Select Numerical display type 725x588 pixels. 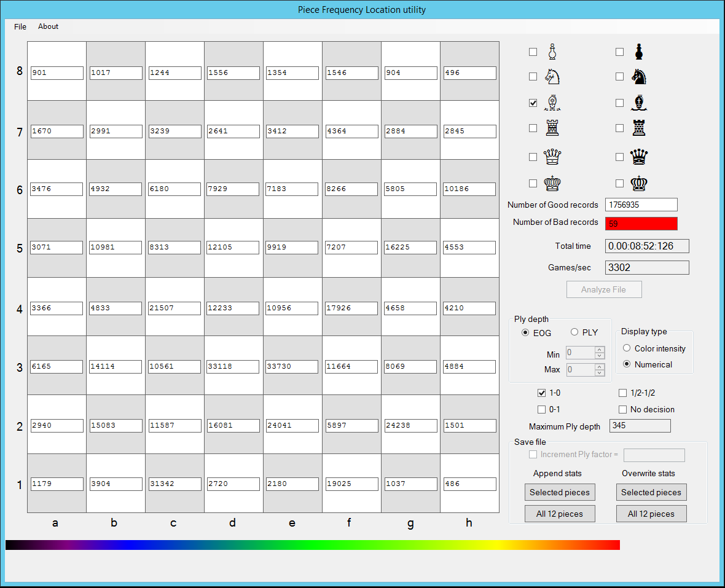[x=627, y=364]
